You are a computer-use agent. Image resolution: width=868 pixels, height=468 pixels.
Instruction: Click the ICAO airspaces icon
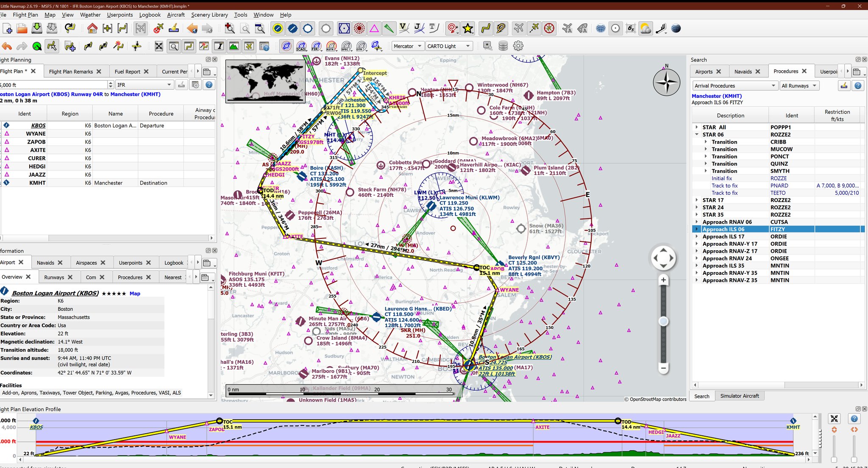[301, 46]
